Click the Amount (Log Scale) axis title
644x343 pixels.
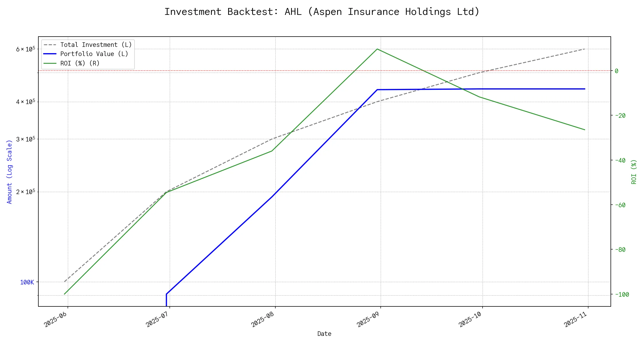(10, 172)
